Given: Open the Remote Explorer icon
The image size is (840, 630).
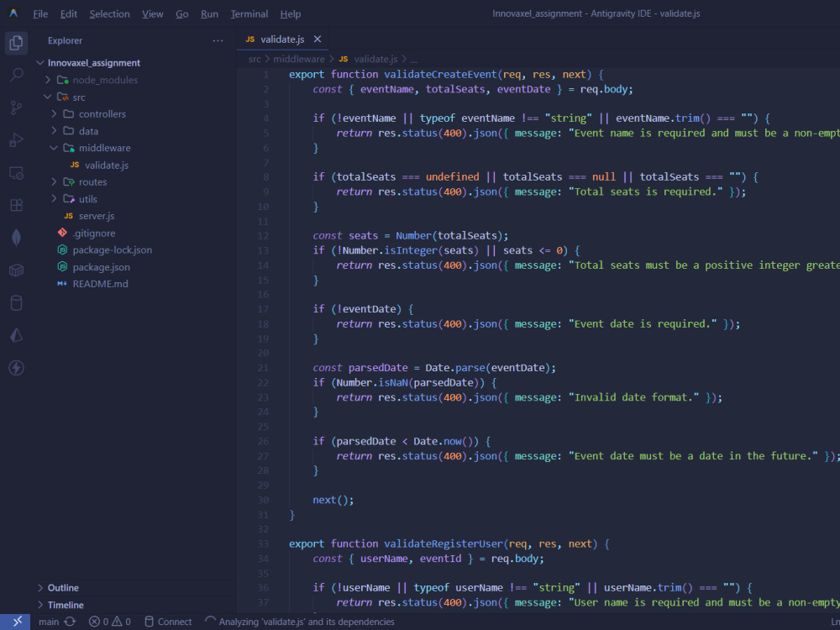Looking at the screenshot, I should pyautogui.click(x=16, y=173).
